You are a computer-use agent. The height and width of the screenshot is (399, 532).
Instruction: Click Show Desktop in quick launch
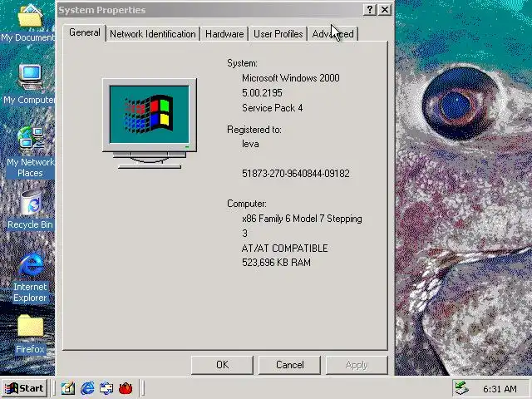[68, 388]
